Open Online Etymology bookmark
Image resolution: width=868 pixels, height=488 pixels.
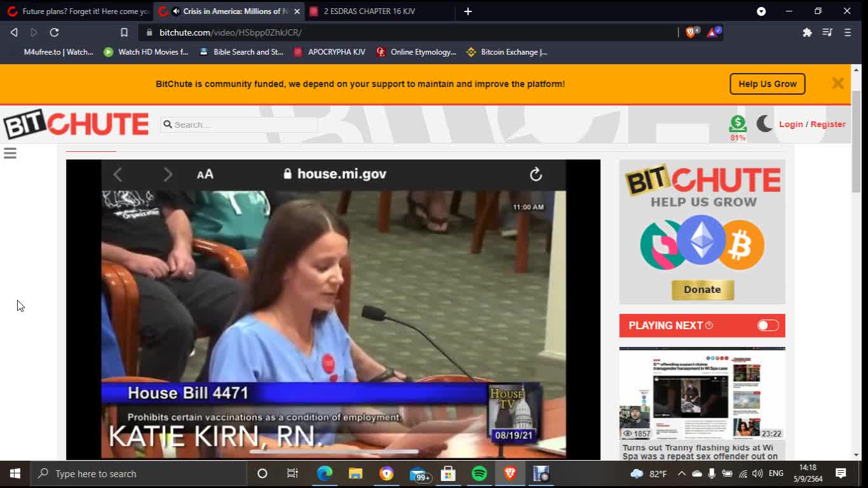pyautogui.click(x=416, y=52)
